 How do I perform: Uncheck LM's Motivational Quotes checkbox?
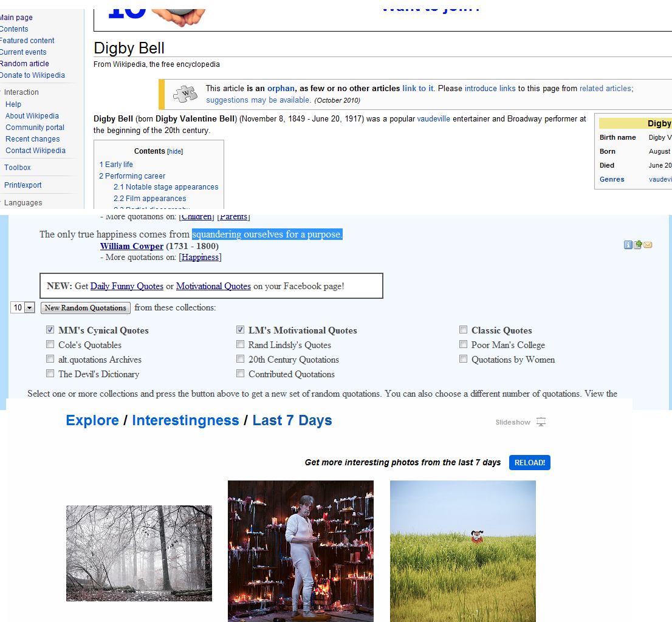pyautogui.click(x=241, y=330)
